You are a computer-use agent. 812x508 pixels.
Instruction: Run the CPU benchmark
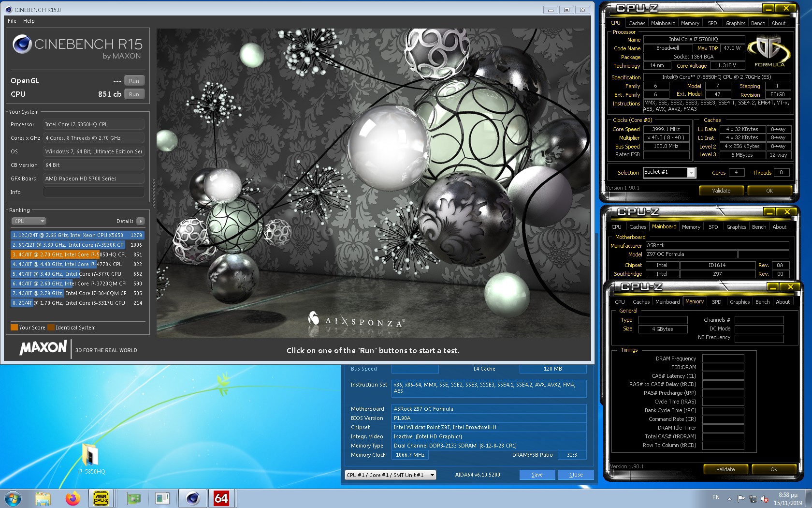(x=134, y=94)
